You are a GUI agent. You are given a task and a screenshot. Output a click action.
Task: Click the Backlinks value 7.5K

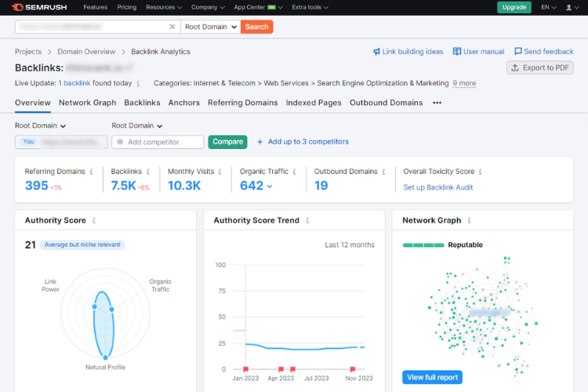123,186
